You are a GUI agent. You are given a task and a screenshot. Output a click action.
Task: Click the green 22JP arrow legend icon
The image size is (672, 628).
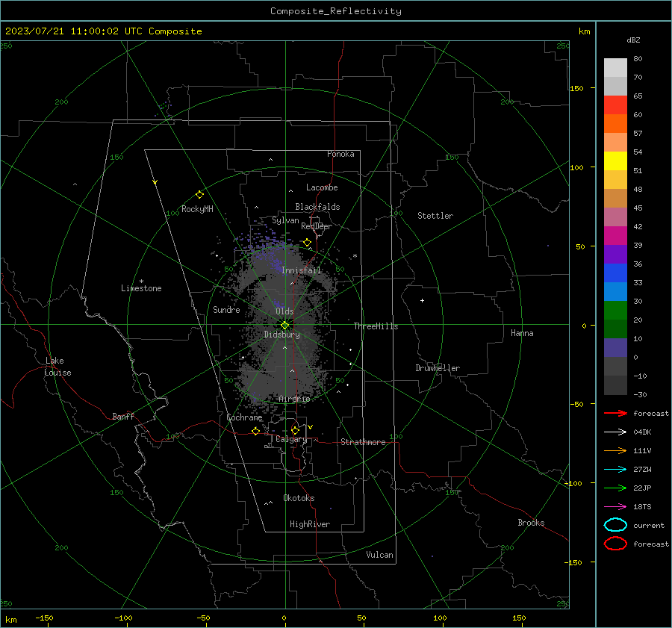pyautogui.click(x=615, y=488)
